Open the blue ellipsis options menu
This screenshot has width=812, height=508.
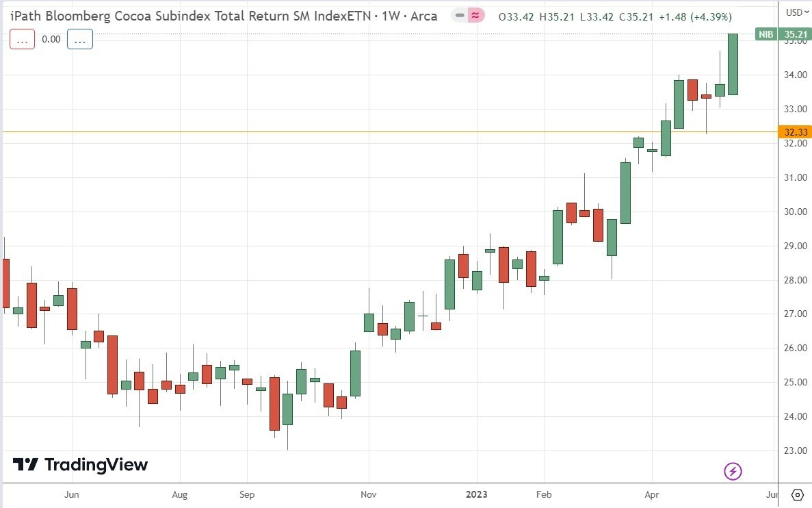tap(80, 39)
